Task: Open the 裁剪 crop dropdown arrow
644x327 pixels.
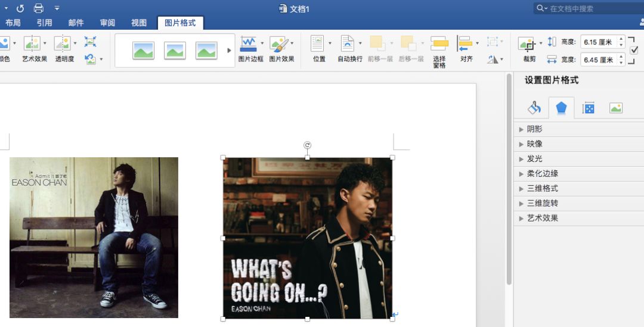Action: pos(540,43)
